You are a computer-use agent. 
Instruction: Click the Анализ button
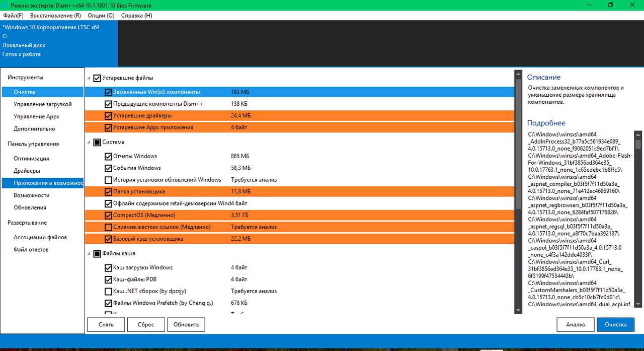coord(576,325)
